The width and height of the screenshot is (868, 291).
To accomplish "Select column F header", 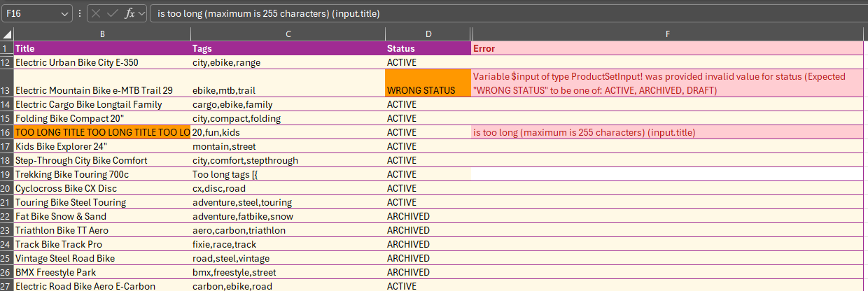I will coord(668,34).
